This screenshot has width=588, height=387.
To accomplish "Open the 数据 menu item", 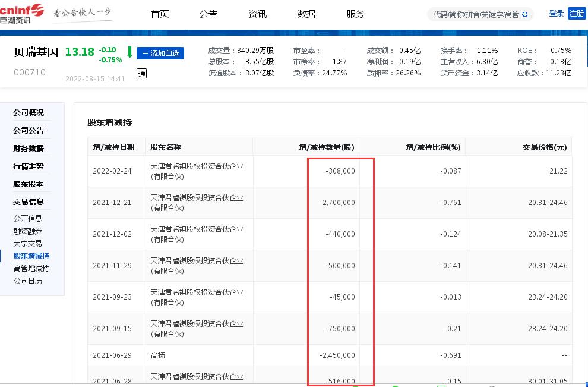I will click(x=306, y=14).
